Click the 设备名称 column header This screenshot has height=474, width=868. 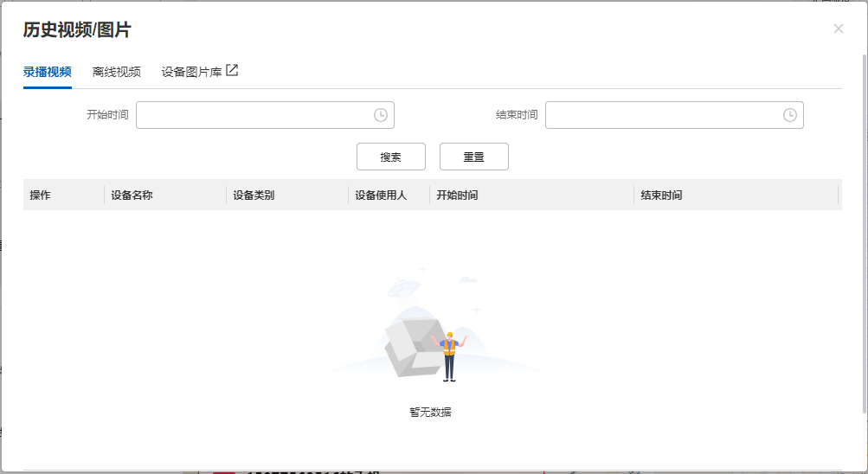[x=165, y=195]
